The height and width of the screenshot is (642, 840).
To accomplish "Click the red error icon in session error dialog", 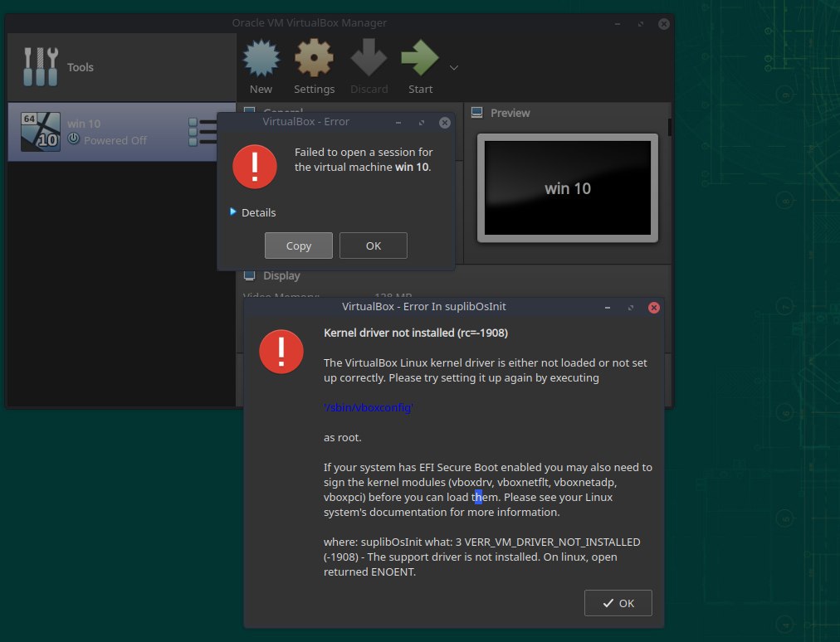I will click(255, 167).
